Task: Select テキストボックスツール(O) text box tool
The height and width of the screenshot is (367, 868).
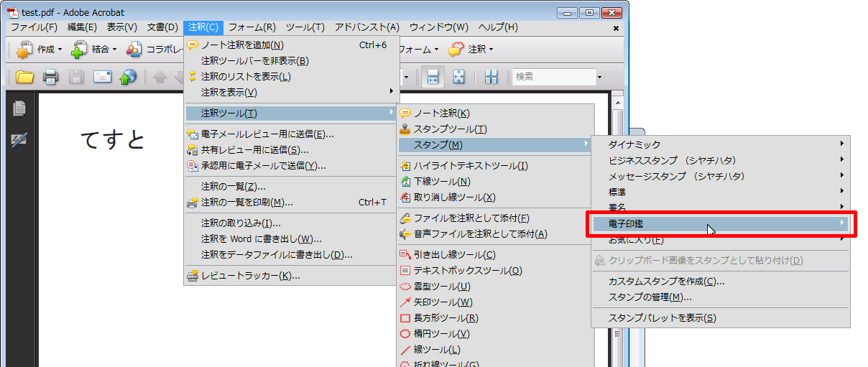Action: (497, 271)
